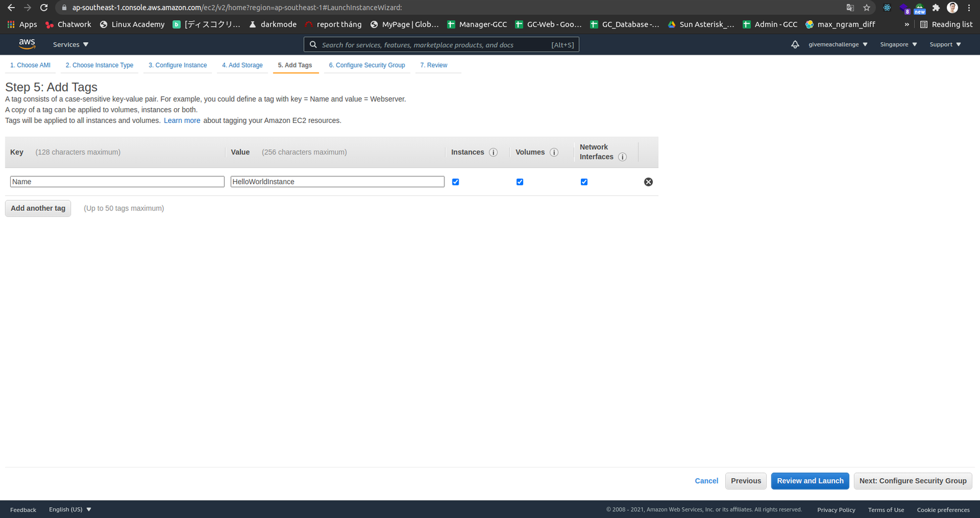
Task: Click the React DevTools extension icon
Action: [x=887, y=8]
